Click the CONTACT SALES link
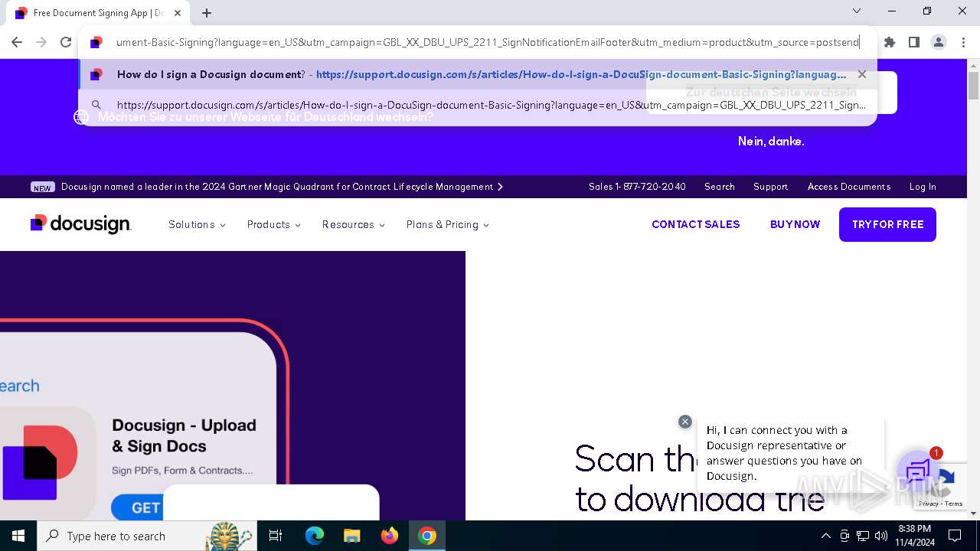980x551 pixels. click(x=695, y=224)
